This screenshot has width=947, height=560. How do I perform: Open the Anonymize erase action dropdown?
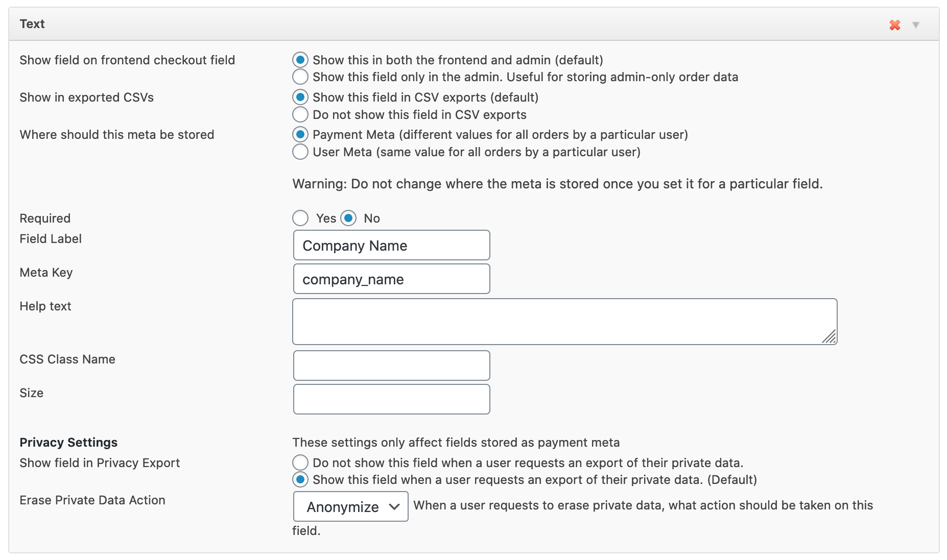click(351, 506)
